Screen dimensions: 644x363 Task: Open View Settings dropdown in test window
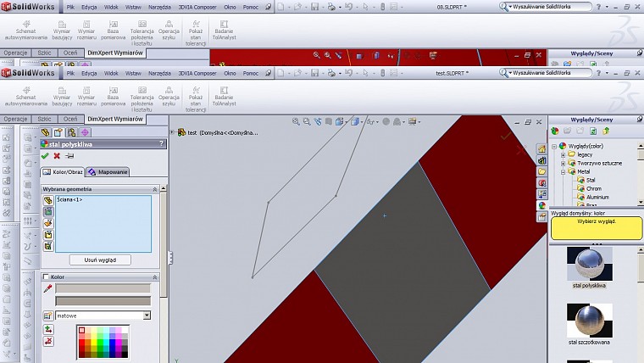tap(414, 121)
